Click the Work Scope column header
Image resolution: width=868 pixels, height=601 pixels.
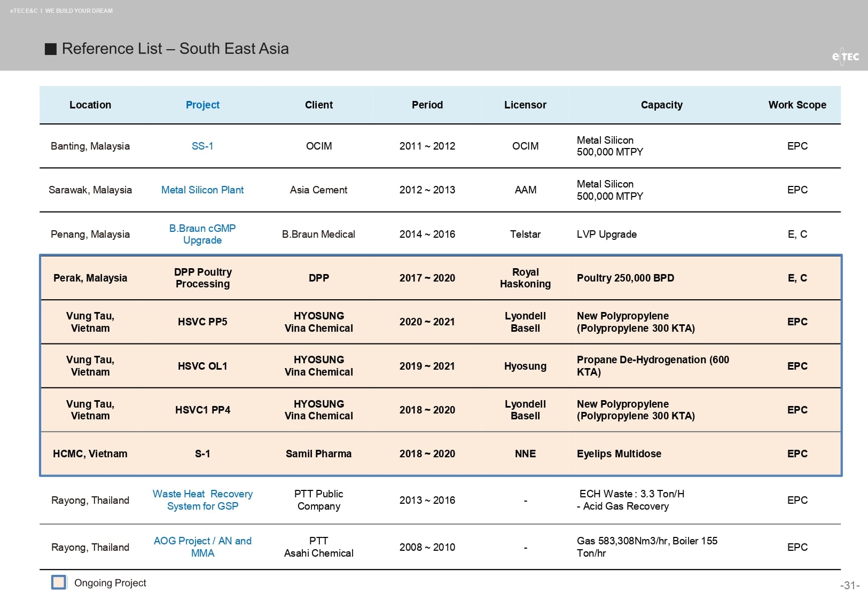(x=797, y=105)
